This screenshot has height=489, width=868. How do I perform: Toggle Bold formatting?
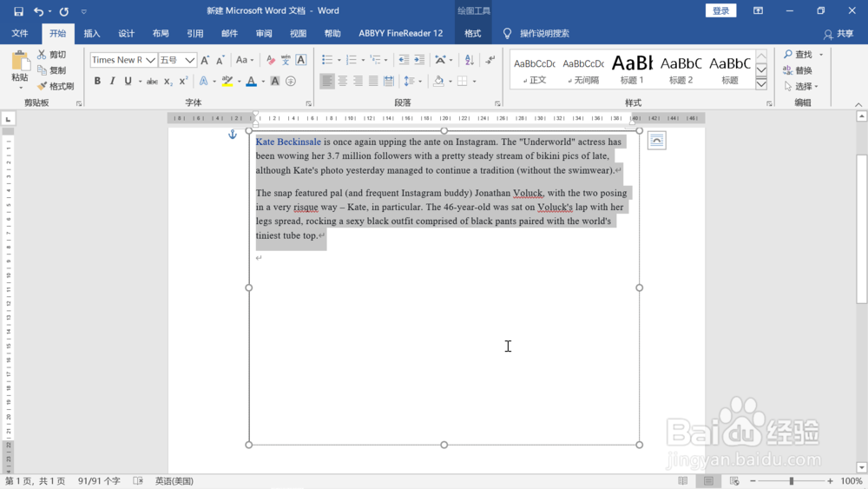point(97,81)
